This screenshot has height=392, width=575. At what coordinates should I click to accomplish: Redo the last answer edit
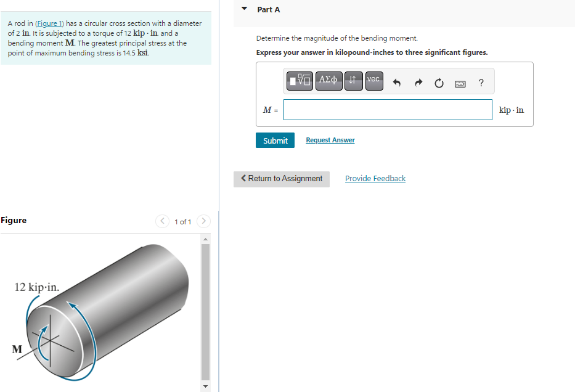click(x=418, y=82)
